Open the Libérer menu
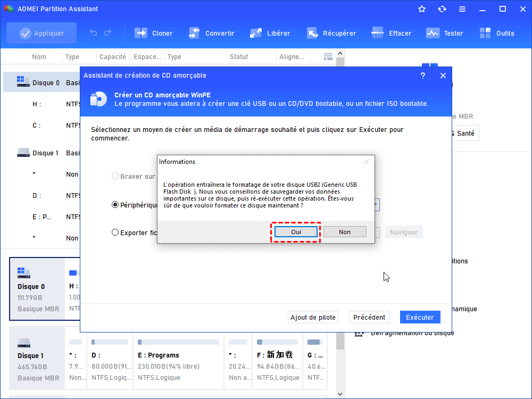This screenshot has width=532, height=399. (x=270, y=33)
